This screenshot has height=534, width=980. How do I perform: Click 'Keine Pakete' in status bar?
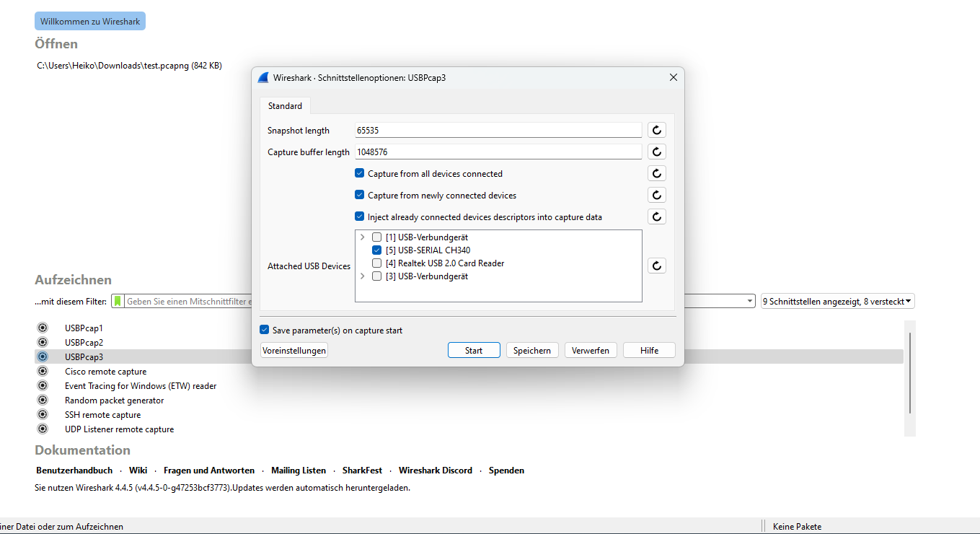click(x=797, y=527)
